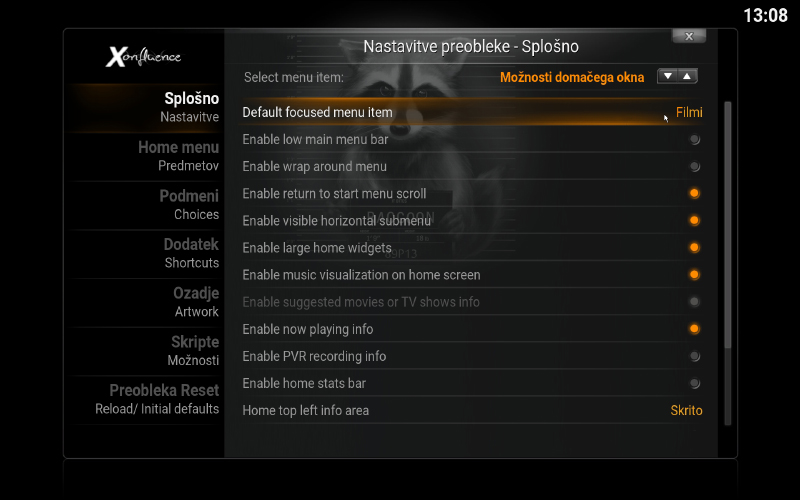Screen dimensions: 800x500
Task: Toggle Enable now playing info
Action: pyautogui.click(x=694, y=329)
